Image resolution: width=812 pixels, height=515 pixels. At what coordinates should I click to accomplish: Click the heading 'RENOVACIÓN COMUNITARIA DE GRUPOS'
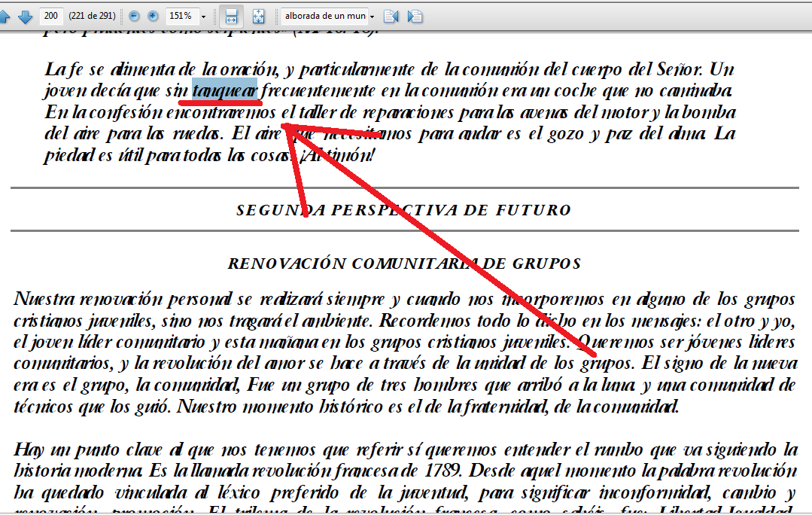(404, 264)
